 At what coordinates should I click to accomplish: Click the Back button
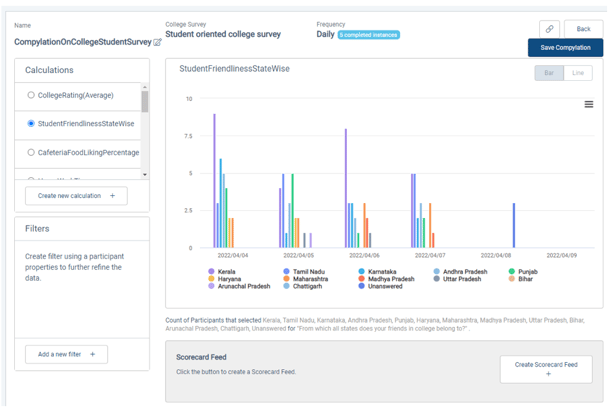(583, 29)
